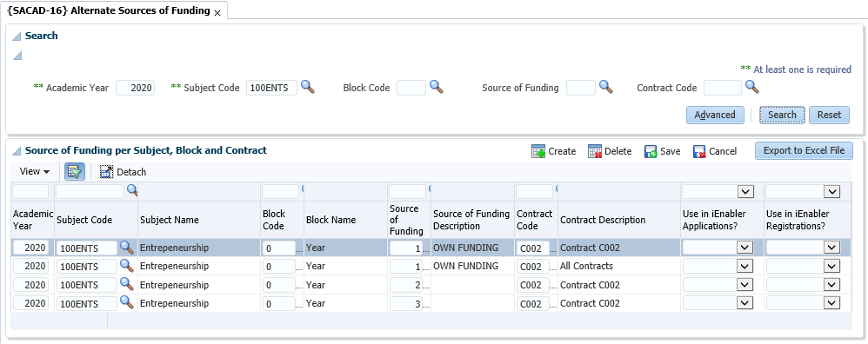
Task: Click the Contract Code search field
Action: click(x=723, y=88)
